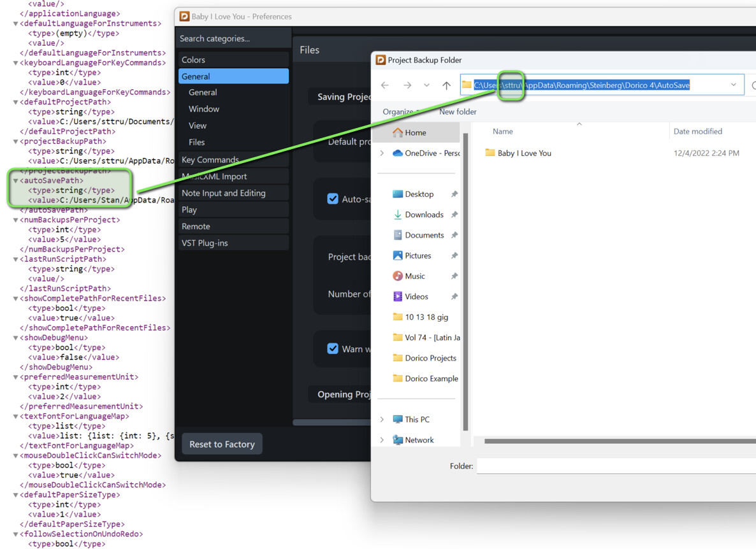The image size is (756, 549).
Task: Open the Music quick access folder
Action: point(409,276)
